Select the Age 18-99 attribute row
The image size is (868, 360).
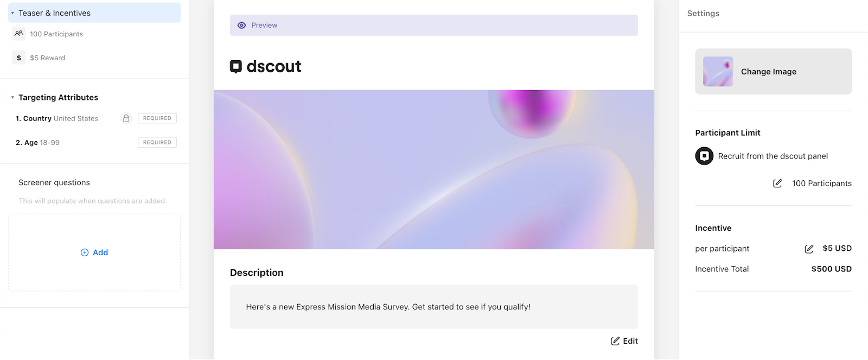coord(96,142)
